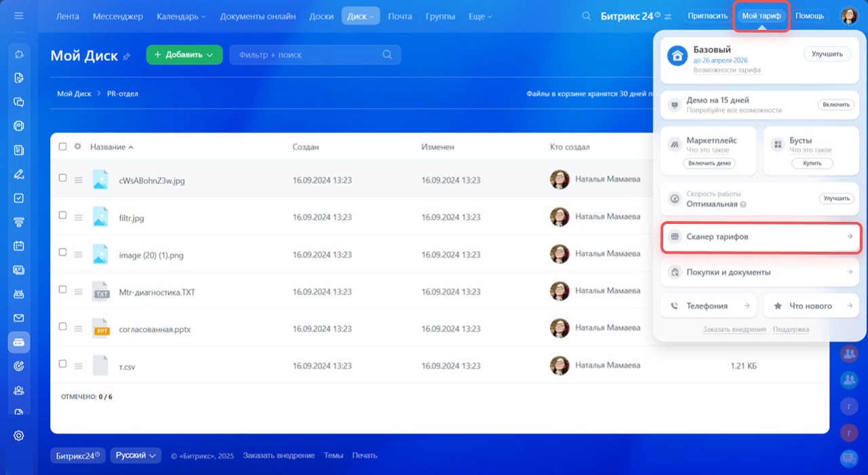
Task: Go to Лента in top menu
Action: point(67,16)
